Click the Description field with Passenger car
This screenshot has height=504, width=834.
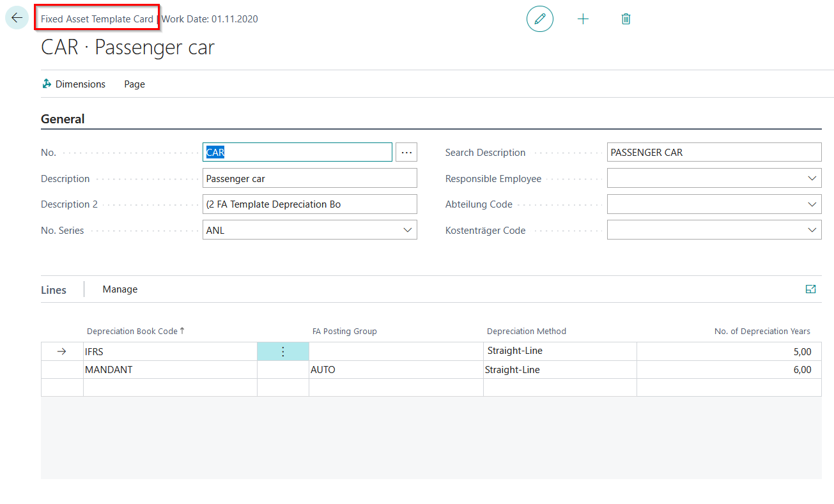309,178
